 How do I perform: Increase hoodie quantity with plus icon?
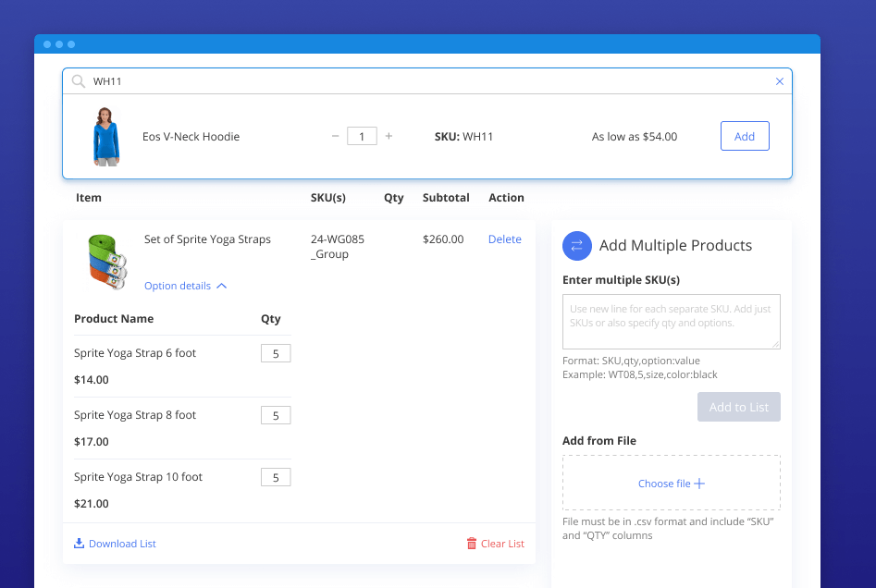click(x=389, y=137)
